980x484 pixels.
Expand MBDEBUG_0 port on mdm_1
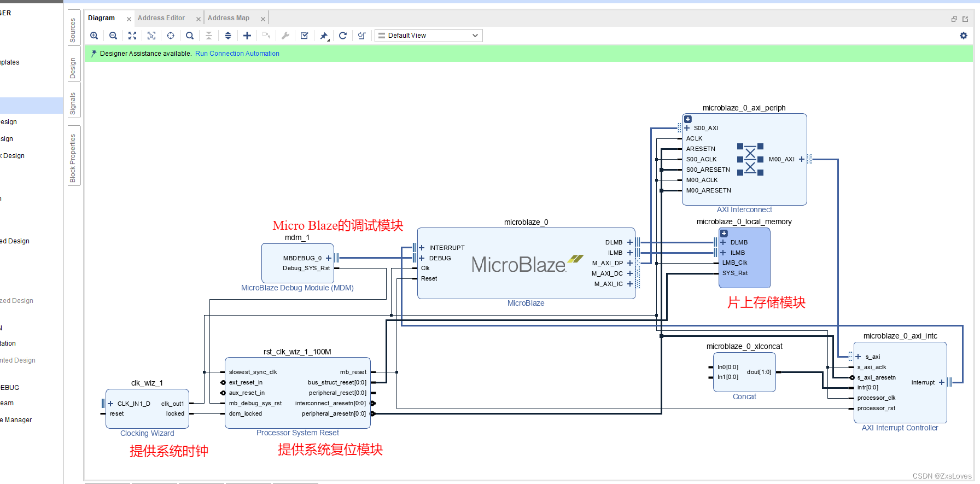click(x=329, y=258)
